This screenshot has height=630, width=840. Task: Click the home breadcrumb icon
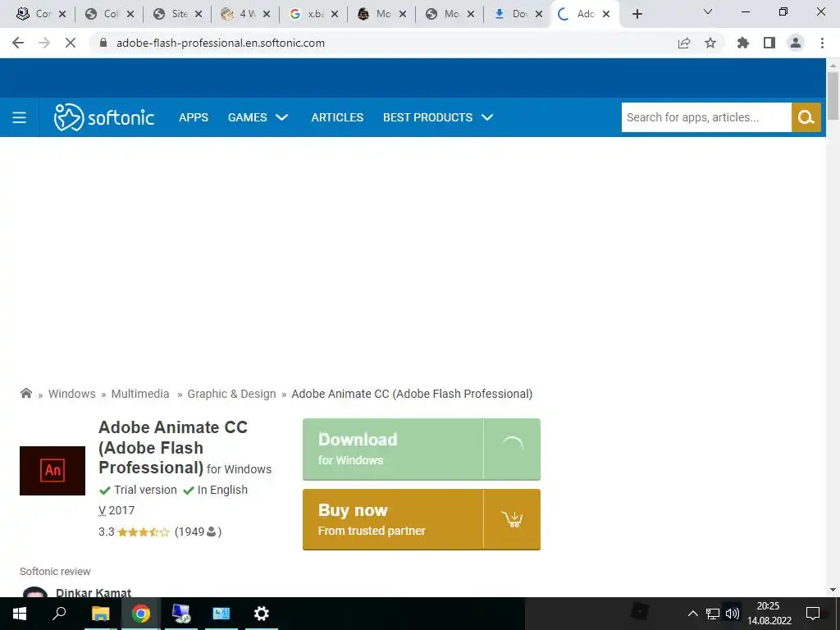tap(25, 393)
